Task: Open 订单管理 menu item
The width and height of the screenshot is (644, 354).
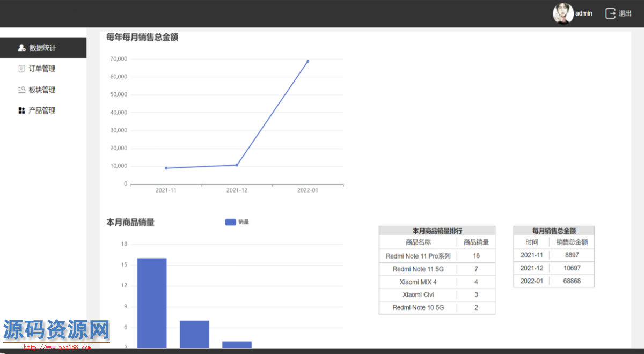Action: coord(43,69)
